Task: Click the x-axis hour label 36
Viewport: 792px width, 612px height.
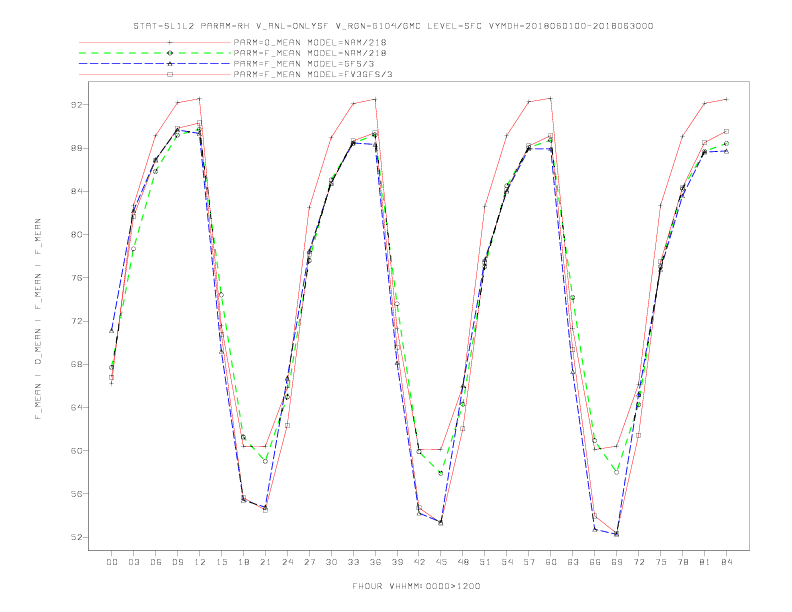Action: pos(375,562)
